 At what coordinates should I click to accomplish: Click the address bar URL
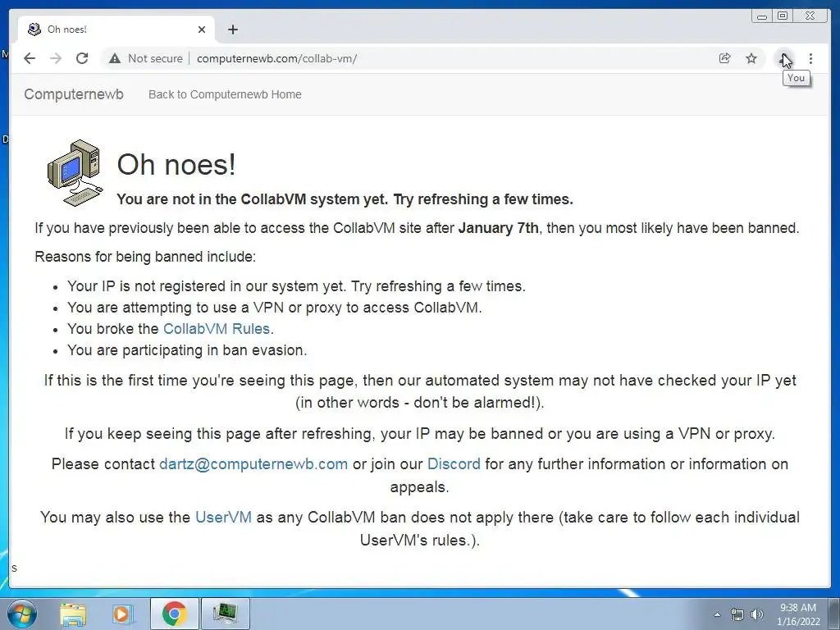click(x=277, y=58)
